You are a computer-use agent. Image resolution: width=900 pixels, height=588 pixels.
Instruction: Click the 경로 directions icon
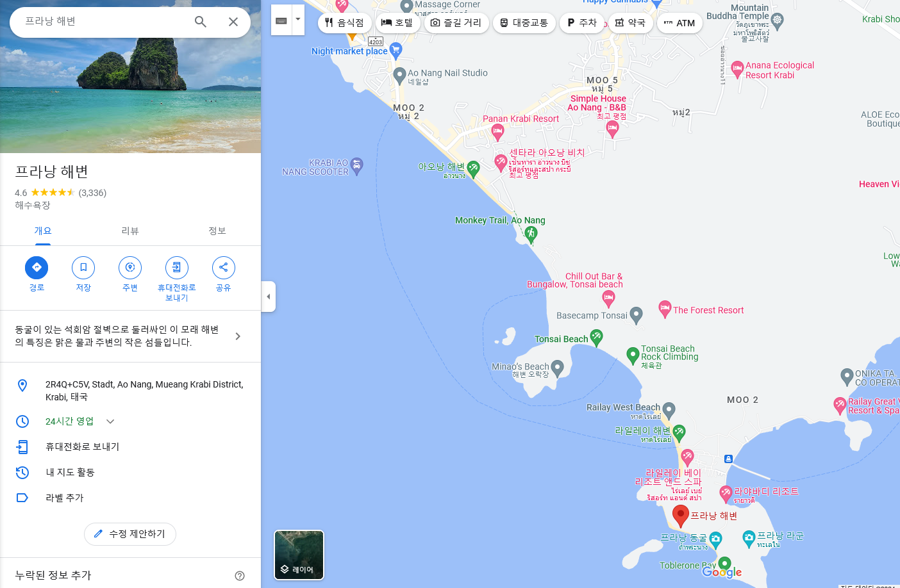37,267
